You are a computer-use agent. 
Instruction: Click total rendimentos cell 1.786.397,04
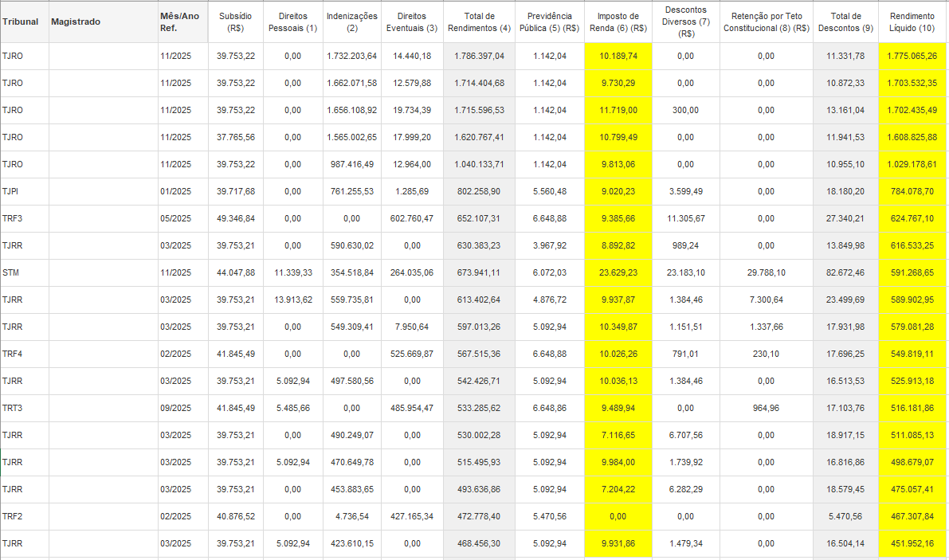coord(480,57)
